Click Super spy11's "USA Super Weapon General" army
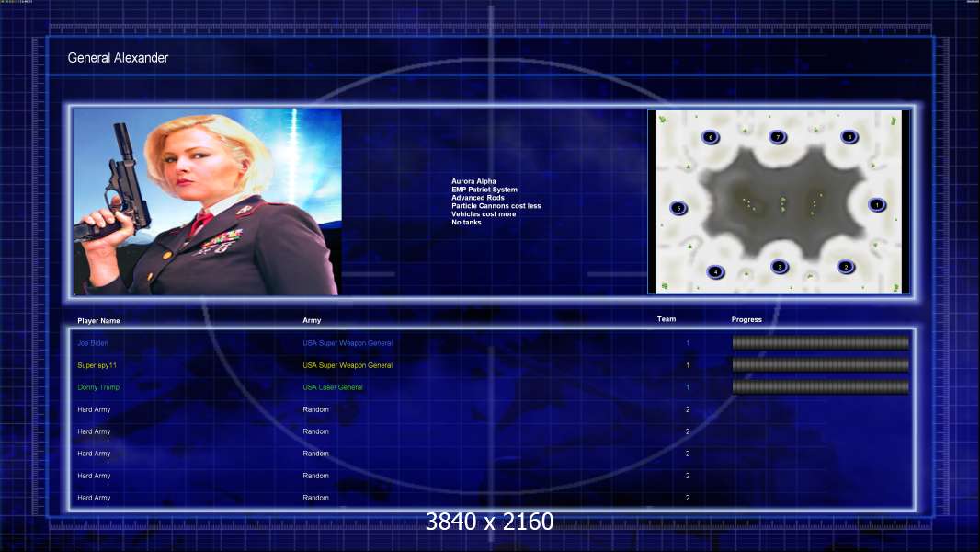 pyautogui.click(x=348, y=365)
